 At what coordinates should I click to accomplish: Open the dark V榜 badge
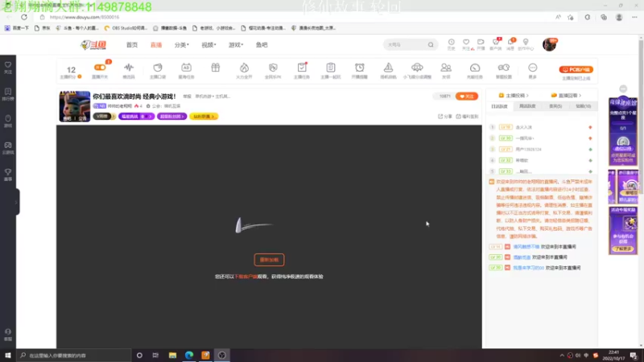pyautogui.click(x=104, y=117)
